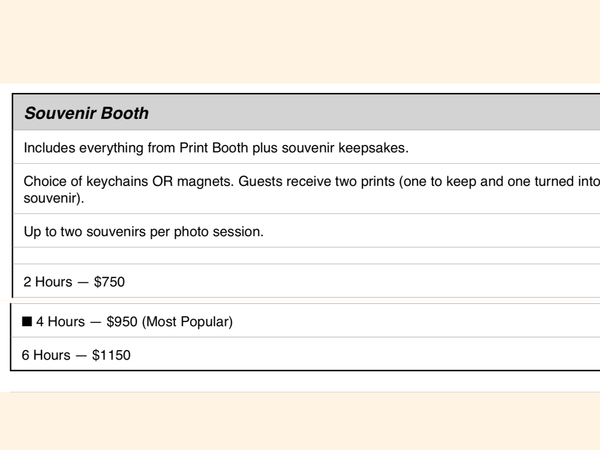Click the wrapped word souvenir) on second line
This screenshot has width=600, height=450.
[54, 198]
